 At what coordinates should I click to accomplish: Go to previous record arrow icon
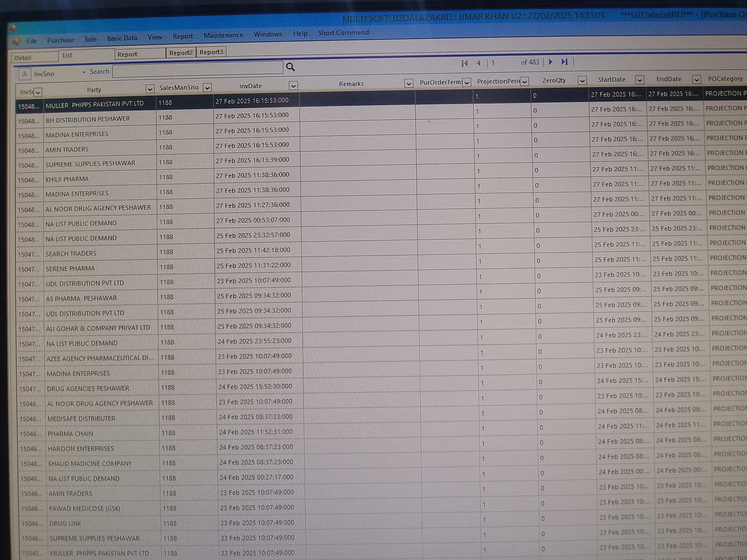coord(479,63)
